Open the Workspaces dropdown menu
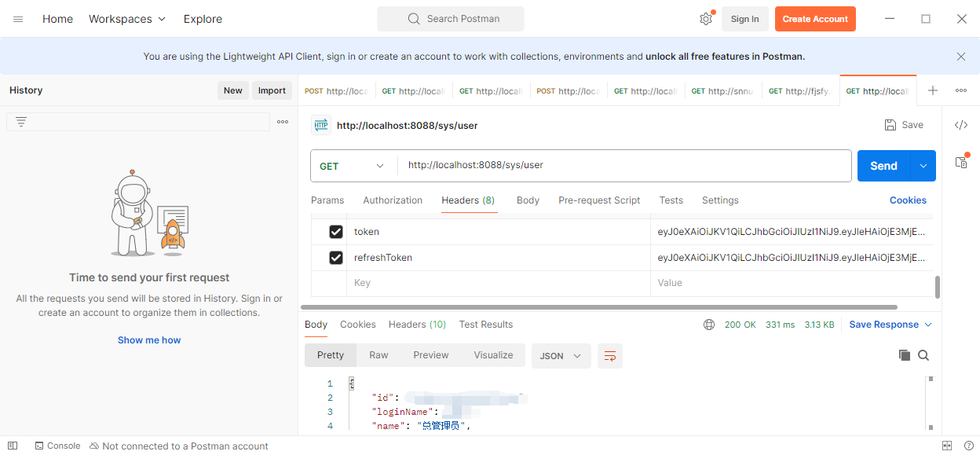The height and width of the screenshot is (455, 980). click(127, 19)
